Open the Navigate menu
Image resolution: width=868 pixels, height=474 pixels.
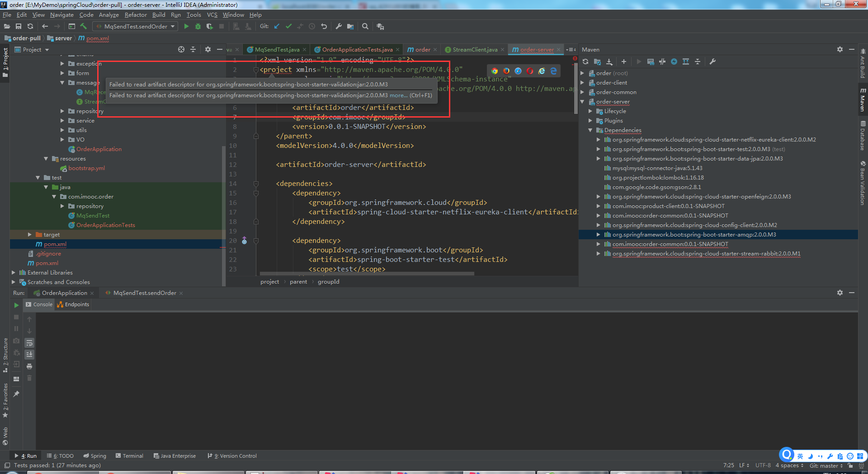pyautogui.click(x=62, y=15)
